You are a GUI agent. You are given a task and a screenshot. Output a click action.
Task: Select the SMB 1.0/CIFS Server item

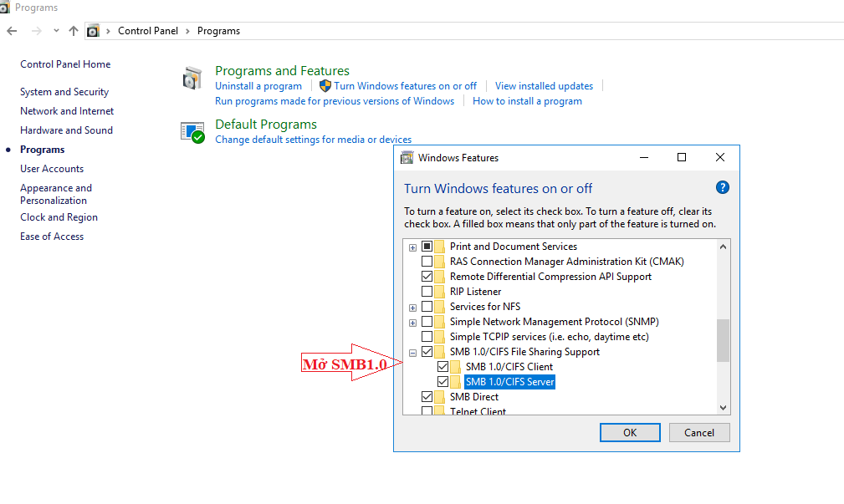509,382
